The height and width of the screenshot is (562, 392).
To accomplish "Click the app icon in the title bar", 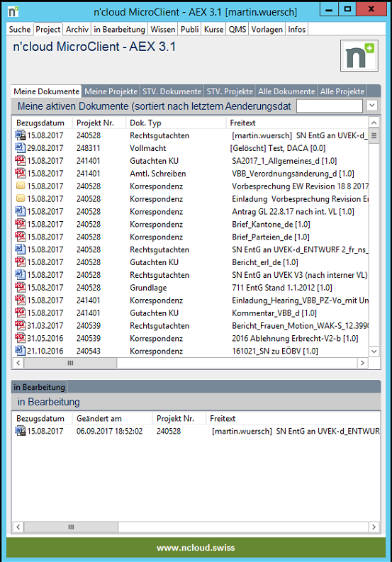I will tap(13, 11).
